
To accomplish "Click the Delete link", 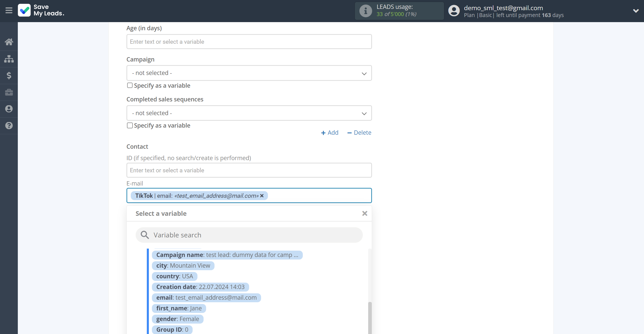I will click(x=359, y=133).
